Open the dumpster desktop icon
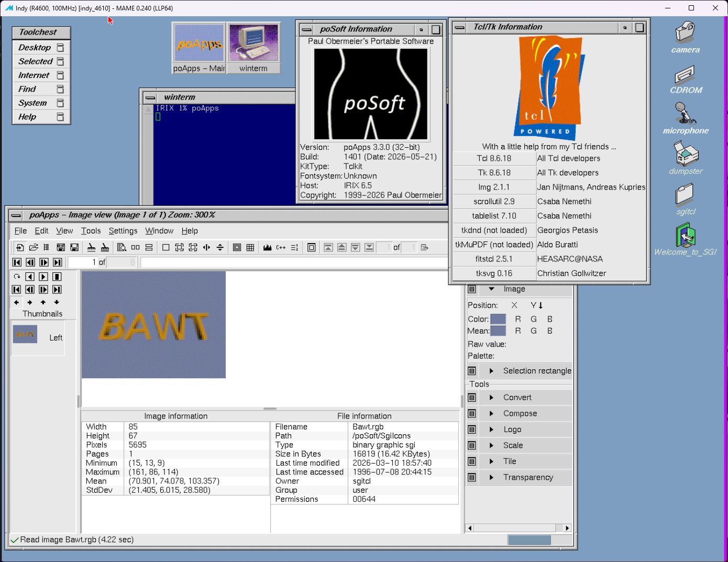728x562 pixels. tap(686, 159)
